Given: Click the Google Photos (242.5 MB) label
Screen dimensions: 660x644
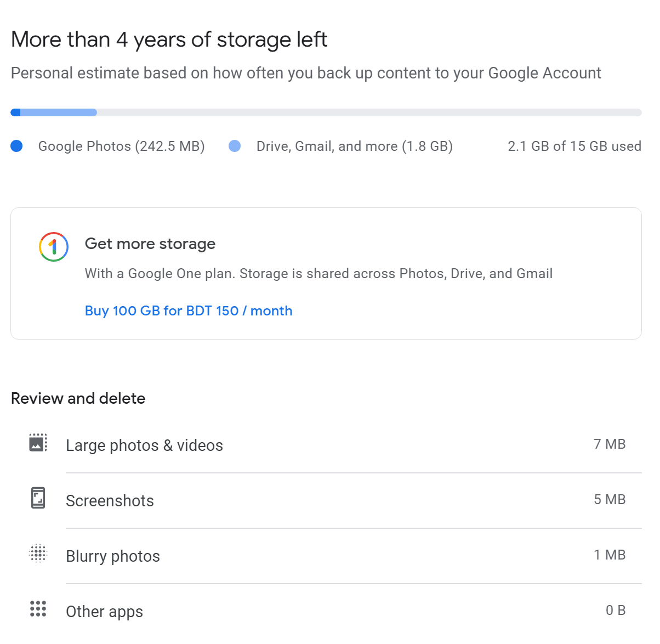Looking at the screenshot, I should click(121, 146).
